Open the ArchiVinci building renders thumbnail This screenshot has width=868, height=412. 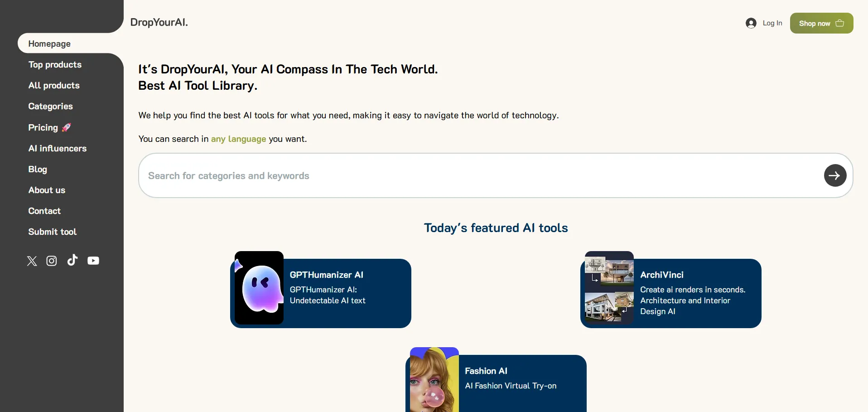click(x=609, y=288)
